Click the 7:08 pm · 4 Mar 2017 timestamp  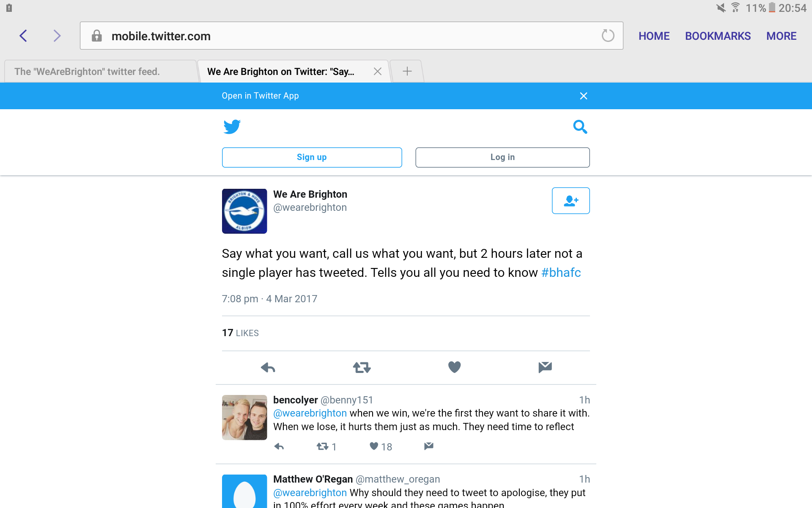coord(269,299)
